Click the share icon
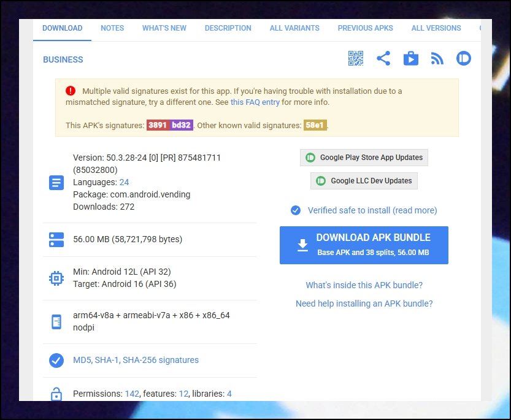Image resolution: width=511 pixels, height=420 pixels. (x=383, y=59)
